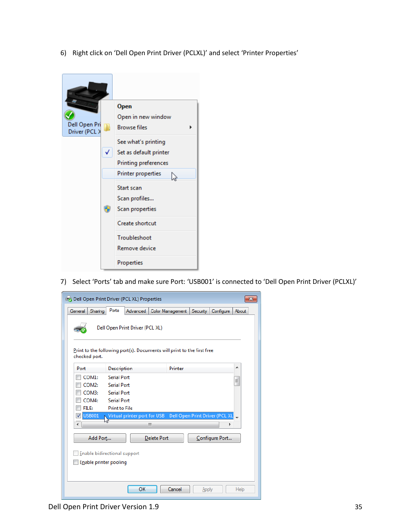Check the FILE: port checkbox
The image size is (411, 532).
[x=78, y=408]
